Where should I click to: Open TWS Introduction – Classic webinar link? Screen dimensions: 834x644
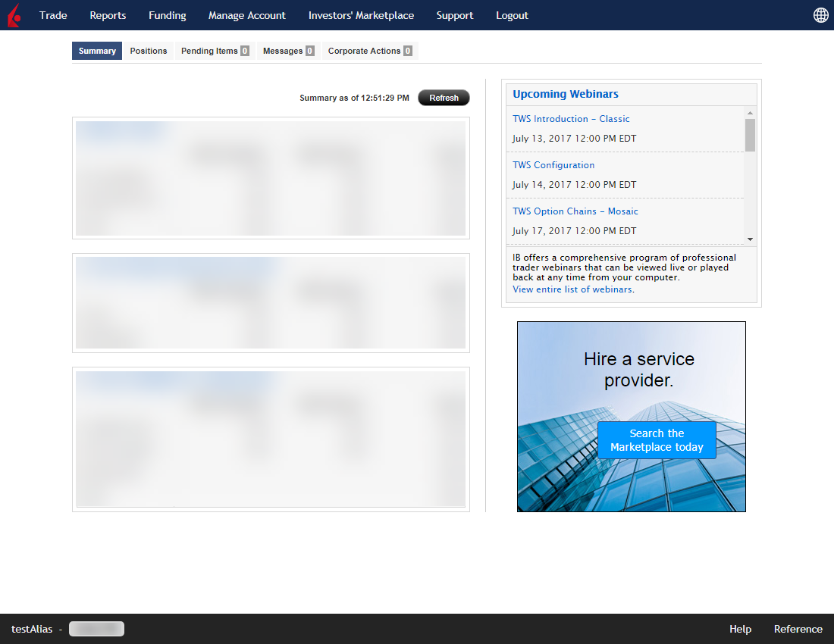[571, 119]
